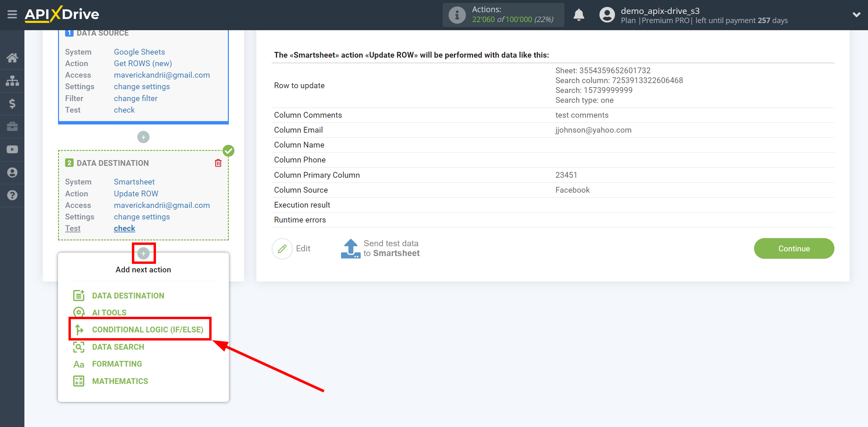Click the Mathematics calculator icon
The image size is (868, 427).
(79, 381)
